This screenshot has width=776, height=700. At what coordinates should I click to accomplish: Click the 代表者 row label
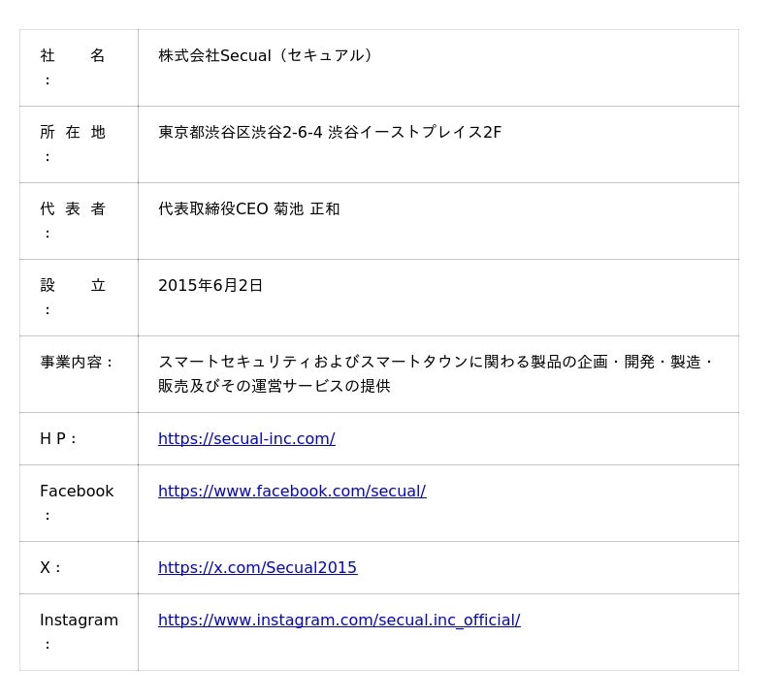(x=73, y=209)
